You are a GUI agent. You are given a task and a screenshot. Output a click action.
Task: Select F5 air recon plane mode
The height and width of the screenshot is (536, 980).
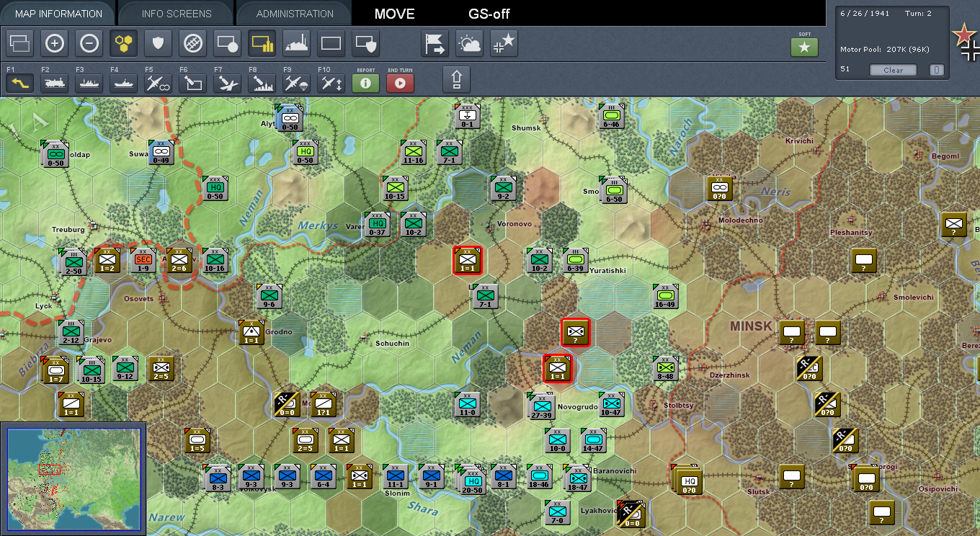click(158, 83)
